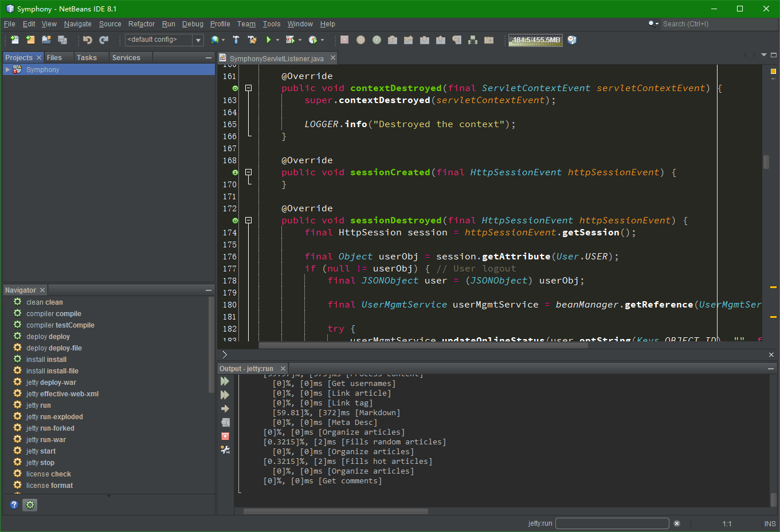Image resolution: width=780 pixels, height=532 pixels.
Task: Click the Clean and Build Project icon
Action: (252, 40)
